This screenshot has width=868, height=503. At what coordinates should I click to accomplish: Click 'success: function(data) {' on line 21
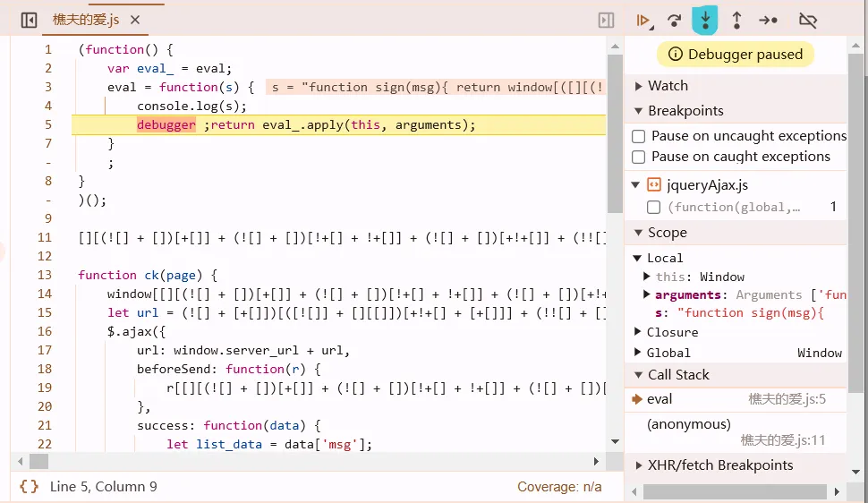228,426
